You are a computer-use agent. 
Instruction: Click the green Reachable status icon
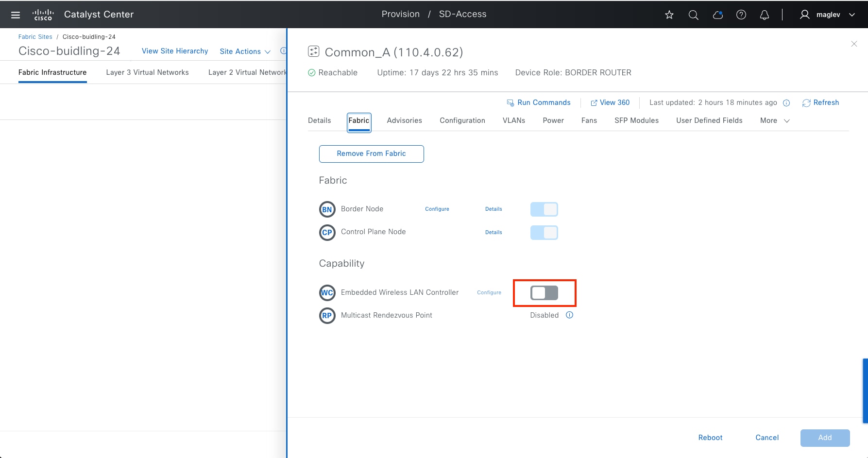312,73
